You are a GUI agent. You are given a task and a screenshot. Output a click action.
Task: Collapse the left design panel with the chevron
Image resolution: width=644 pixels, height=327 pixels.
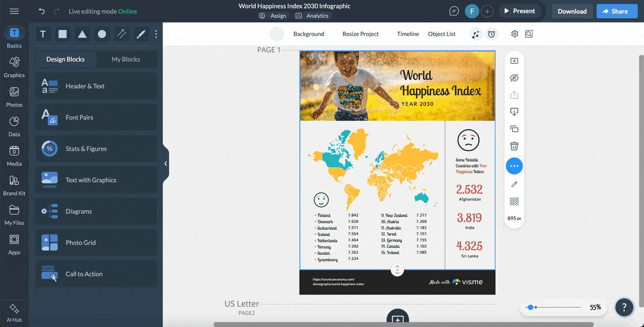tap(166, 163)
